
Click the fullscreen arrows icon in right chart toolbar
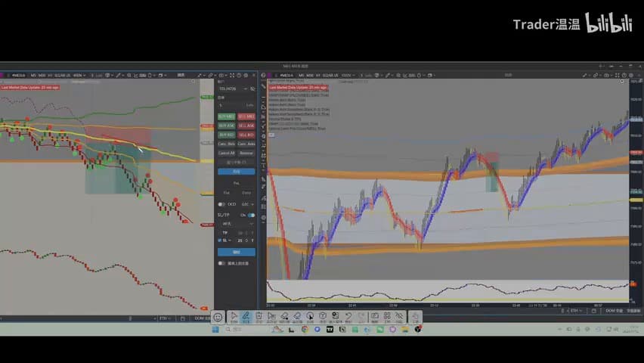tap(618, 75)
